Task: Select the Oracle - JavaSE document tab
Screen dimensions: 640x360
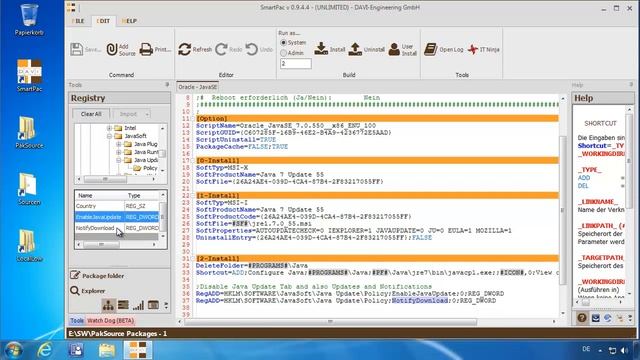Action: tap(198, 87)
